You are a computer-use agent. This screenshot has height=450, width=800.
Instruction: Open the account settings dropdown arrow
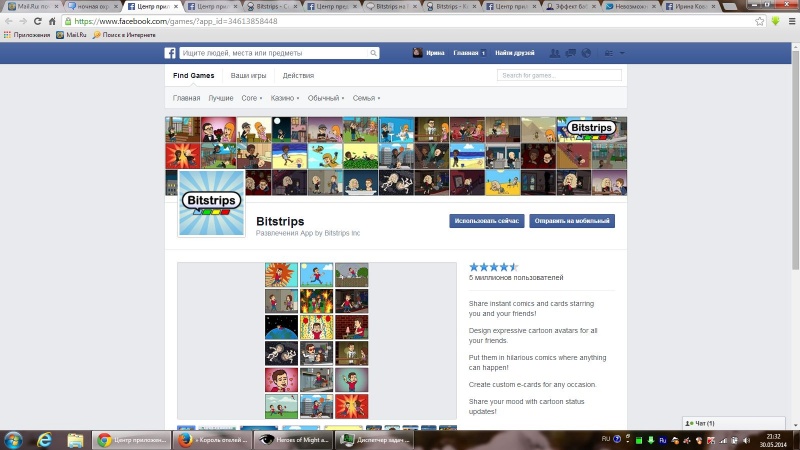point(622,53)
